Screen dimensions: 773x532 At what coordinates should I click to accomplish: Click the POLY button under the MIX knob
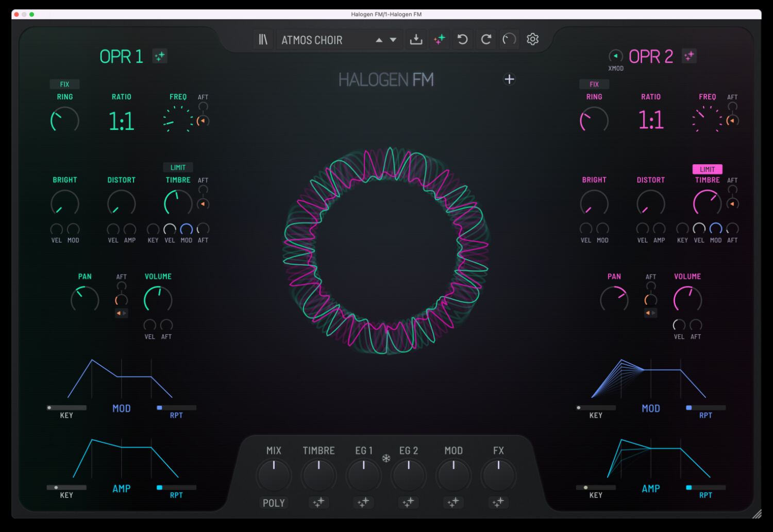tap(274, 503)
